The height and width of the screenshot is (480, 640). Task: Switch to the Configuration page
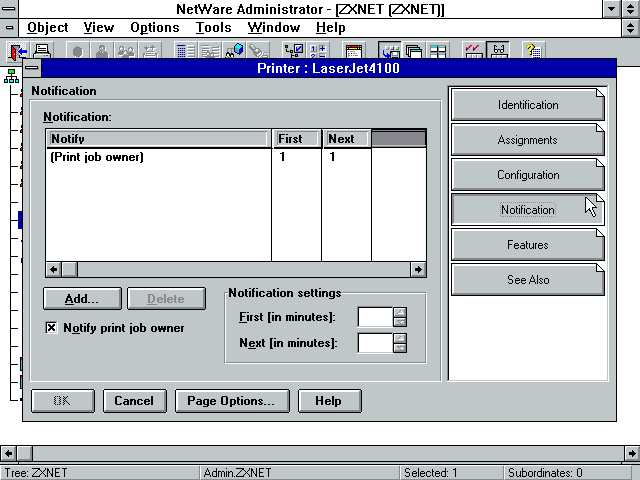point(528,175)
